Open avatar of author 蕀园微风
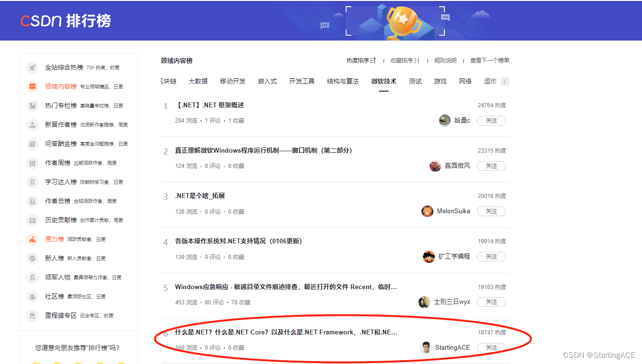 tap(435, 166)
